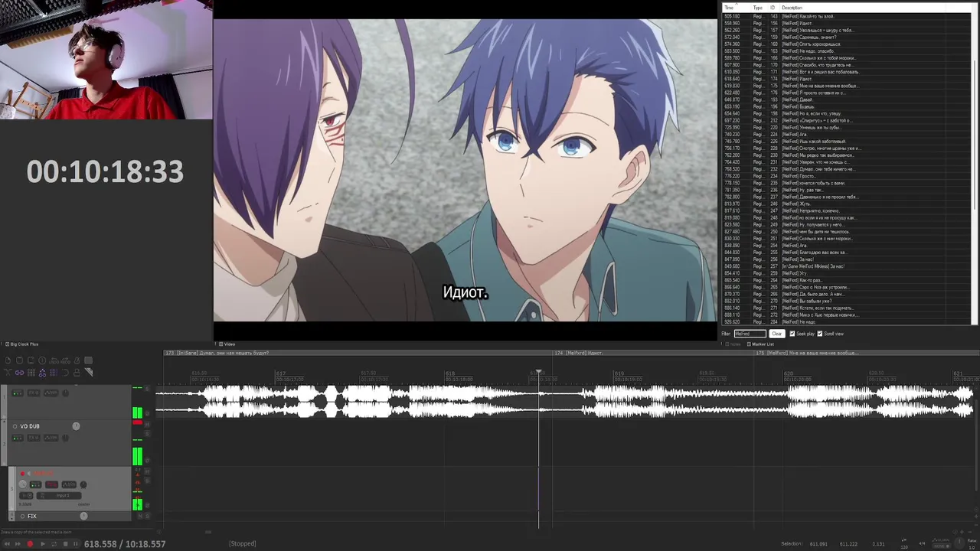
Task: Click the Project Info circle icon
Action: click(x=42, y=360)
